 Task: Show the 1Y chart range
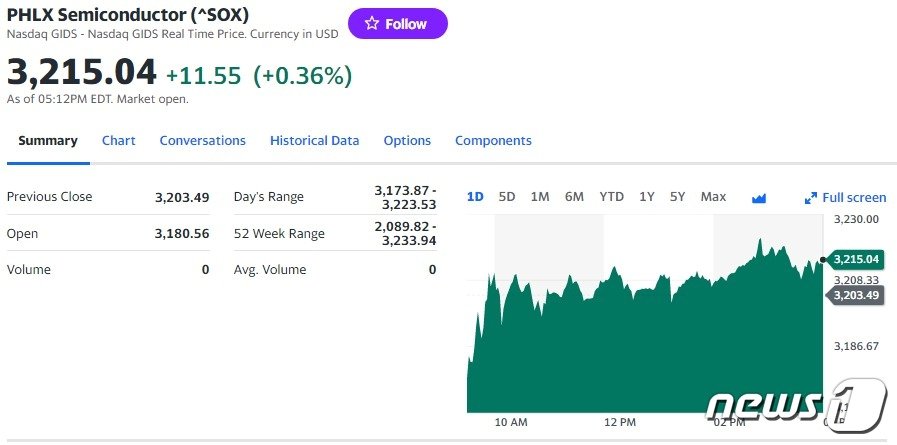point(647,197)
